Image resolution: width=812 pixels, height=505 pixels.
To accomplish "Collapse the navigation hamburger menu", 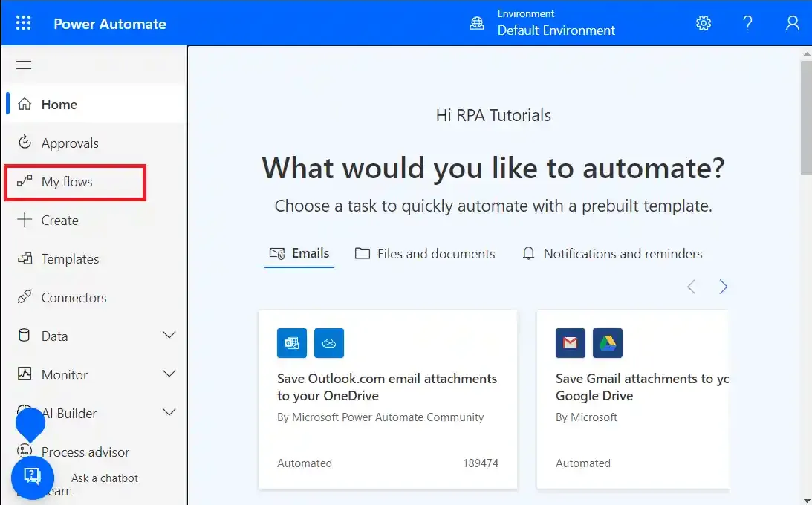I will (x=24, y=65).
